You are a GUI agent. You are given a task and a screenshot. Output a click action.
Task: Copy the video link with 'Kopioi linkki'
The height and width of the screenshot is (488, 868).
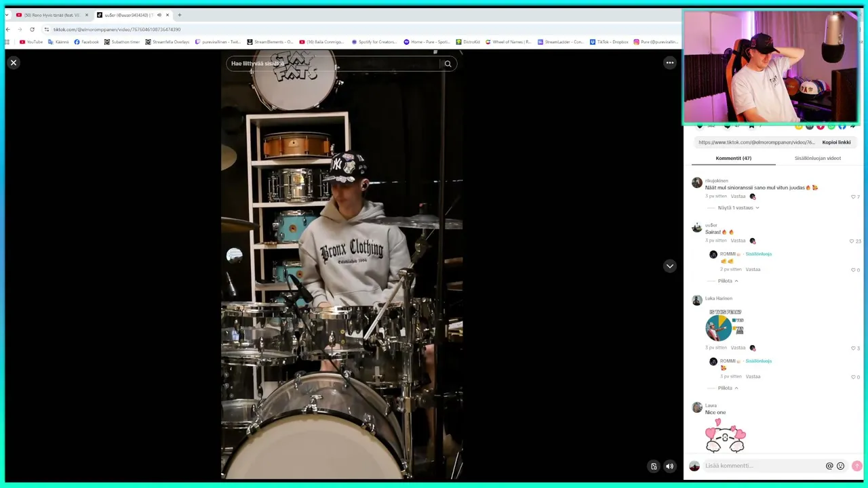point(836,142)
